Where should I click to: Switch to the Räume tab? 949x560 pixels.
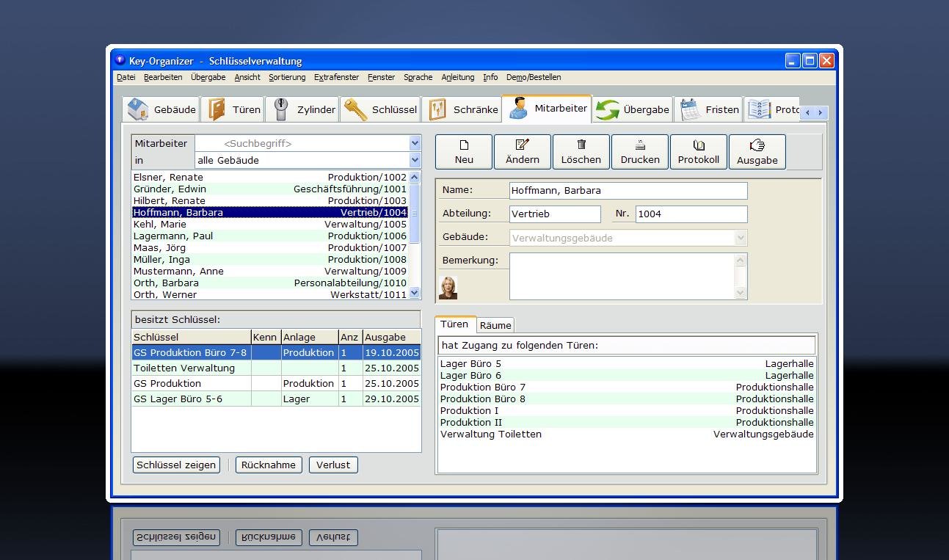click(x=495, y=325)
